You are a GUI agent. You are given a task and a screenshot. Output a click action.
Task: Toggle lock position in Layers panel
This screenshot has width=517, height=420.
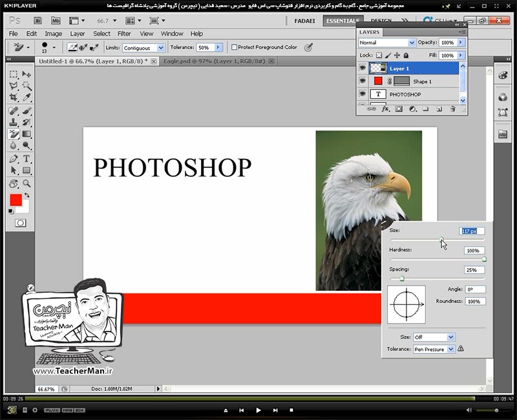397,56
